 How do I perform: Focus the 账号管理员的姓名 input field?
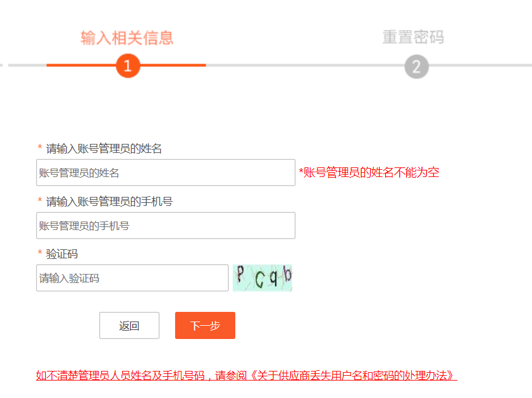click(165, 173)
